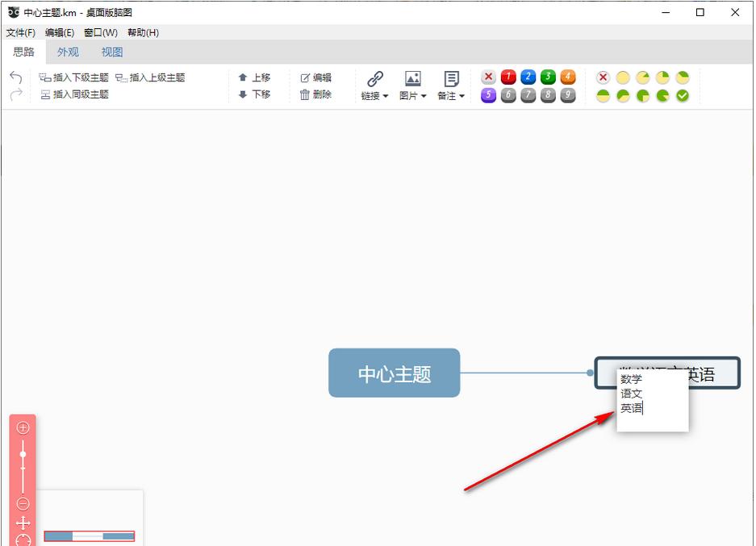Expand the 备注 dropdown
The width and height of the screenshot is (756, 546).
450,96
